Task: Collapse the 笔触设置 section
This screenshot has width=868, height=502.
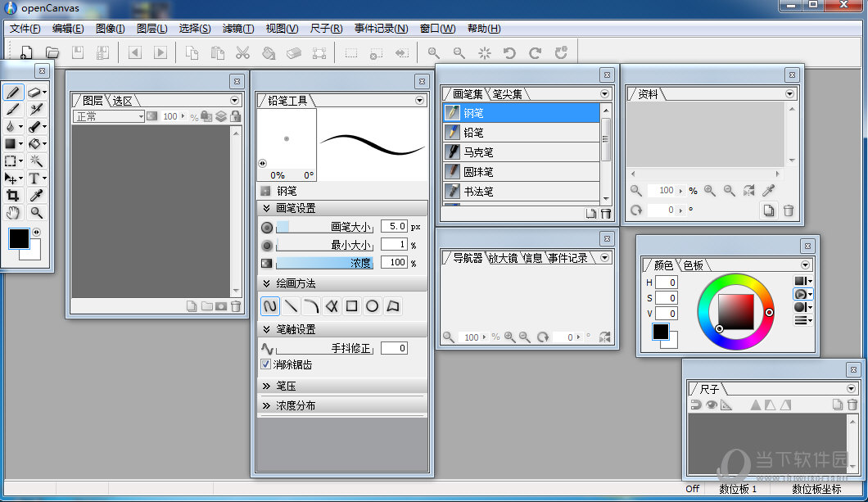Action: click(x=266, y=329)
